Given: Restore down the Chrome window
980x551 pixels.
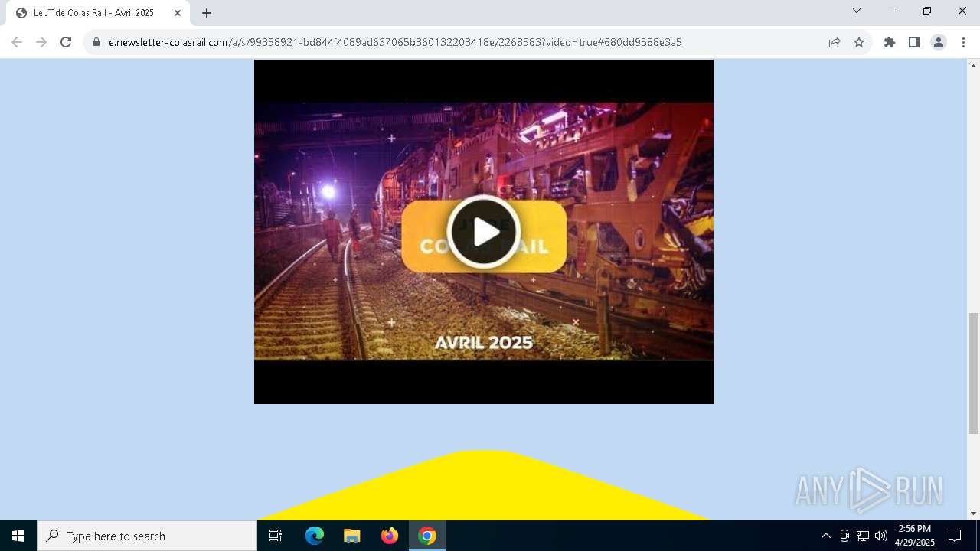Looking at the screenshot, I should click(927, 11).
